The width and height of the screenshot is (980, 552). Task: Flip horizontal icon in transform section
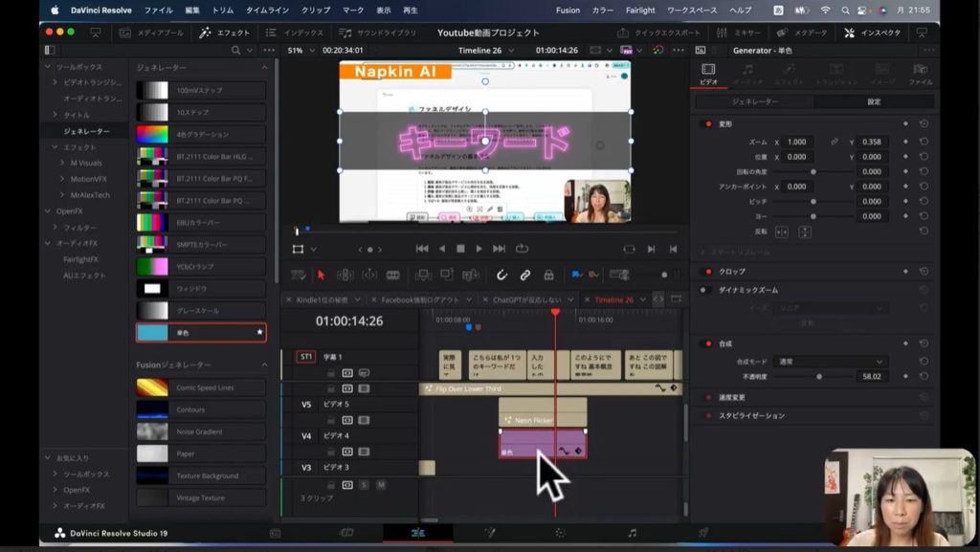[781, 232]
